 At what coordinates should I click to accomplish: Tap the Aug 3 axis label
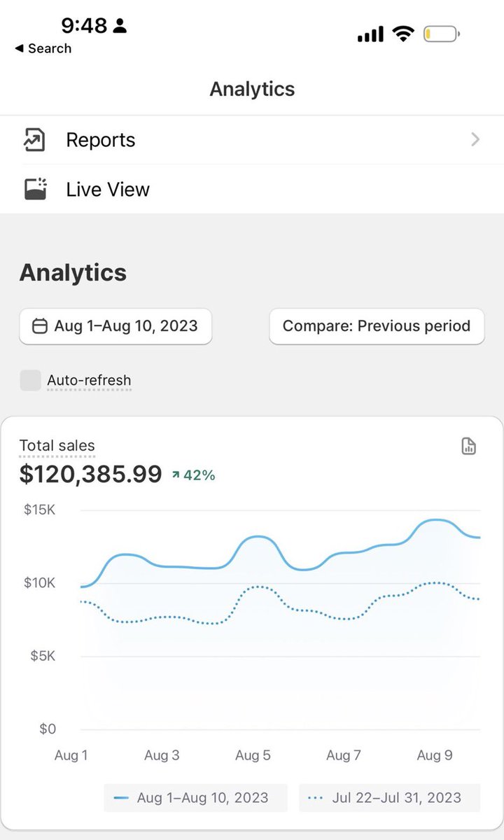click(x=162, y=755)
